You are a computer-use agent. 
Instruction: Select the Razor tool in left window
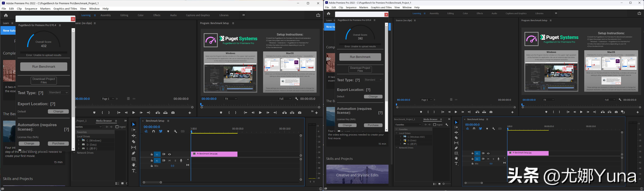tap(134, 142)
